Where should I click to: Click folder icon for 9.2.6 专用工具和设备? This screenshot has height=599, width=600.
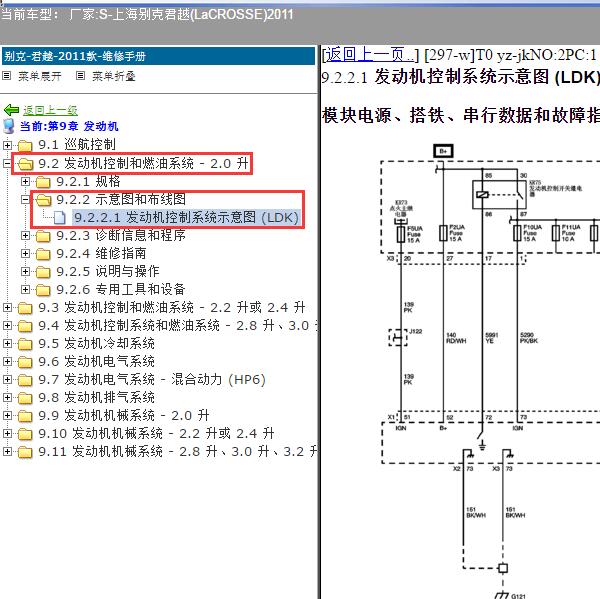coord(43,290)
